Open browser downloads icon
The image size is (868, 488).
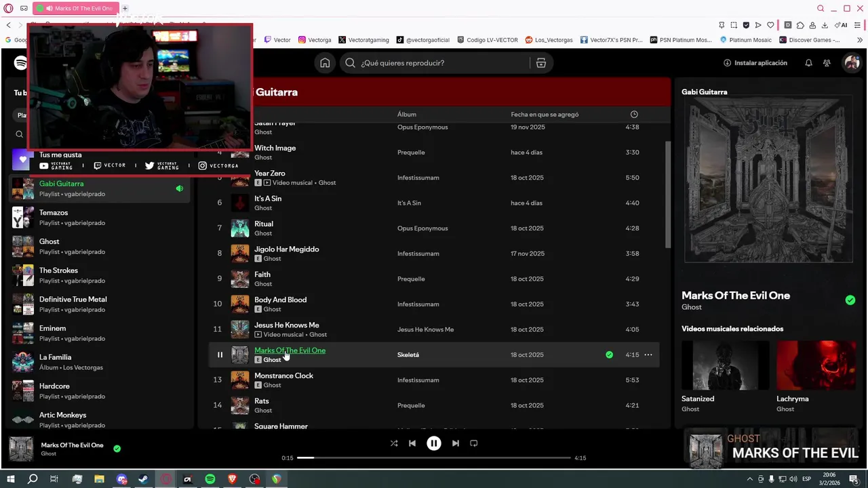pos(825,25)
